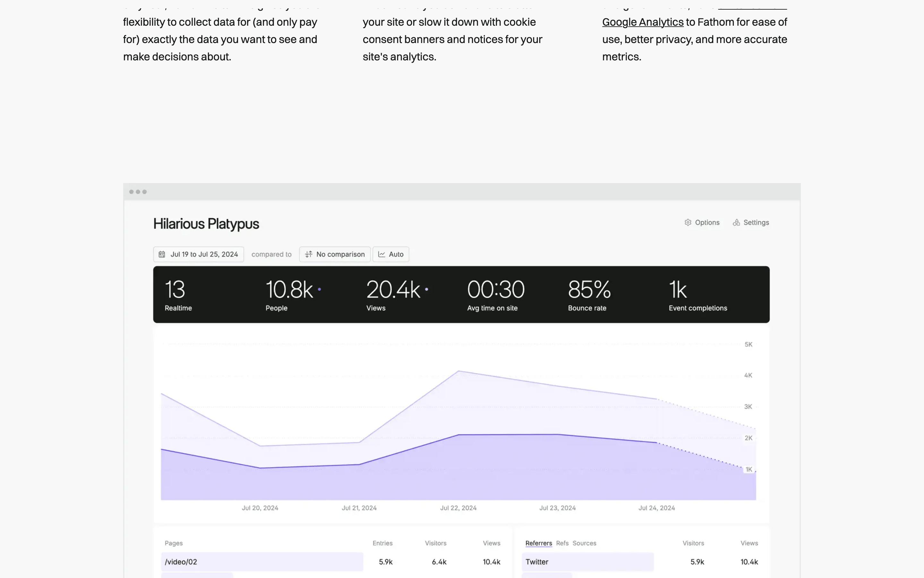Click the 5K y-axis label
The width and height of the screenshot is (924, 578).
coord(749,345)
